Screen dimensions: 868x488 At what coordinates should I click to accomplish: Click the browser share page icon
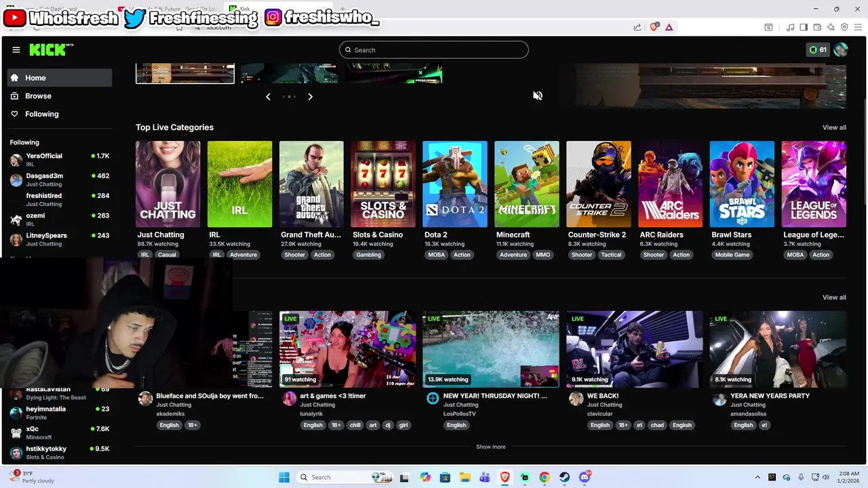(637, 27)
